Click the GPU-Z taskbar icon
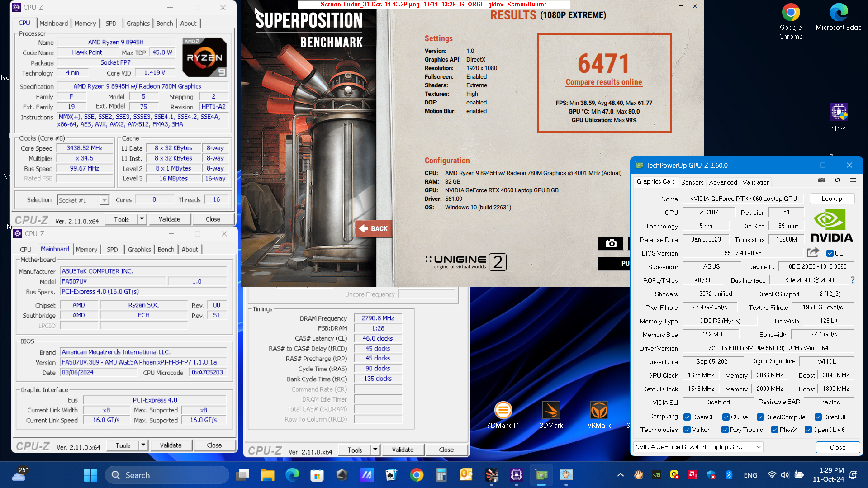Screen dimensions: 868x488 click(x=541, y=475)
